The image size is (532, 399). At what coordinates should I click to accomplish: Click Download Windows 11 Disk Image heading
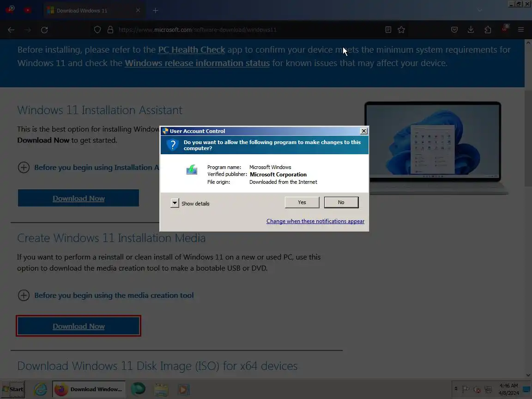coord(157,366)
